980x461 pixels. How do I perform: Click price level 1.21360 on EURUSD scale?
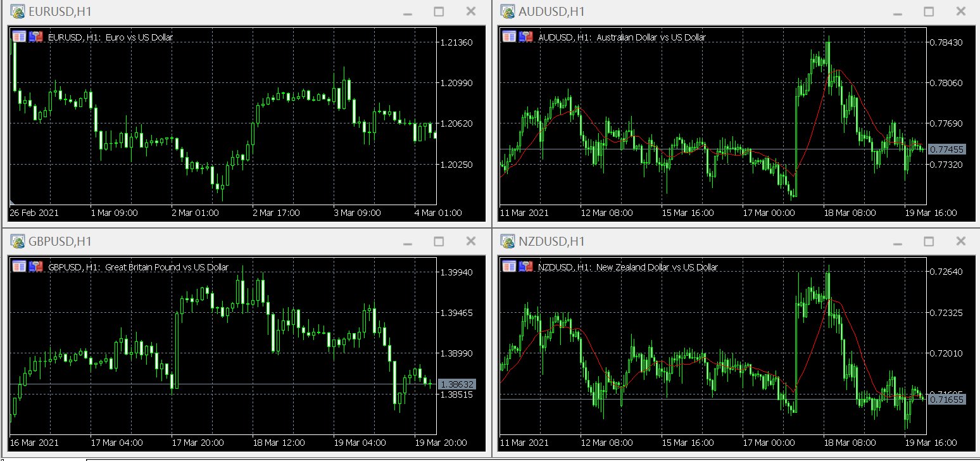point(457,42)
